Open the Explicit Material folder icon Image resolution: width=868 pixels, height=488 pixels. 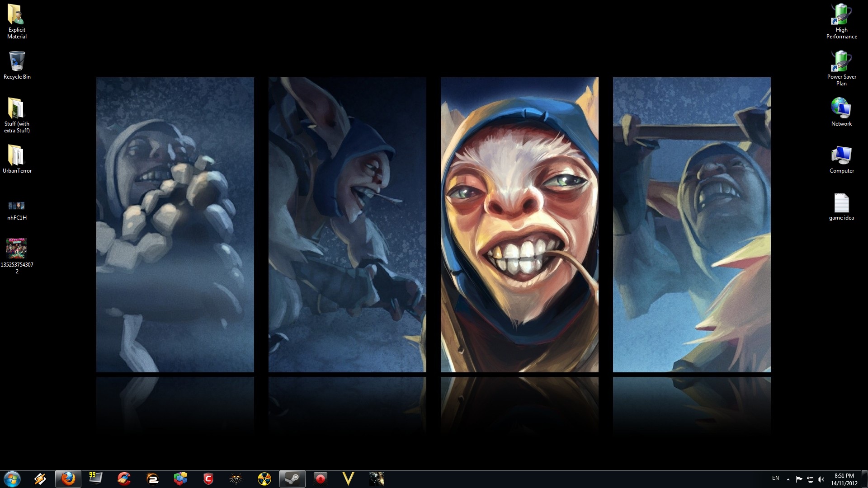[17, 21]
